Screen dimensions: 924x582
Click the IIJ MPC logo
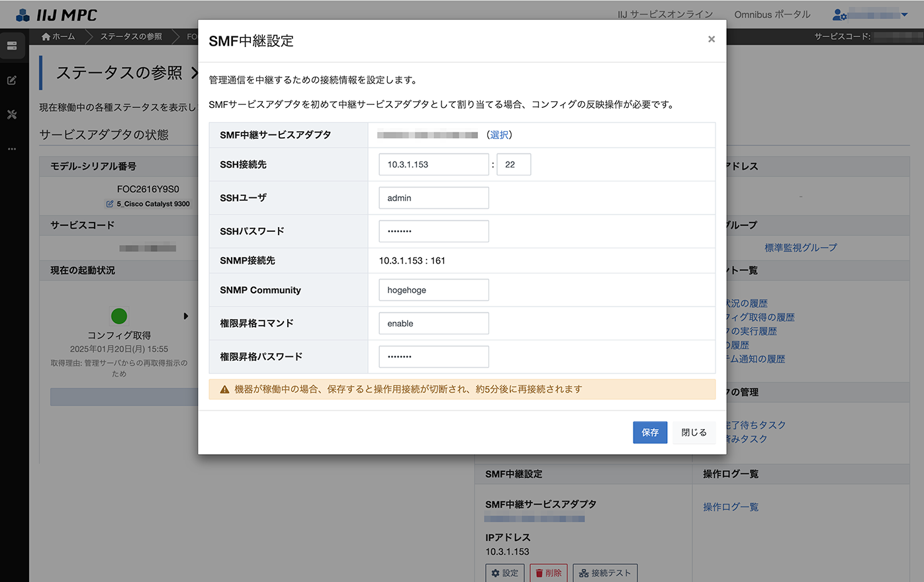[x=57, y=15]
